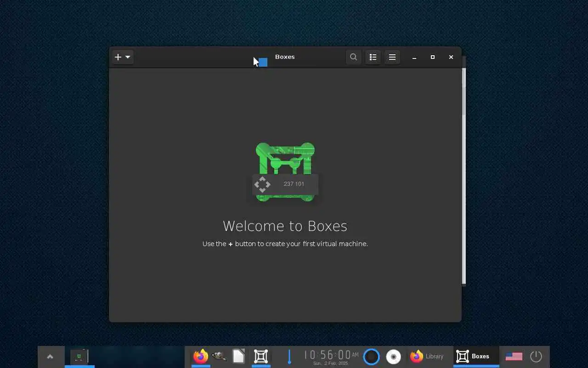Screen dimensions: 588x368
Task: Open the document file app icon in the dock
Action: coord(238,356)
